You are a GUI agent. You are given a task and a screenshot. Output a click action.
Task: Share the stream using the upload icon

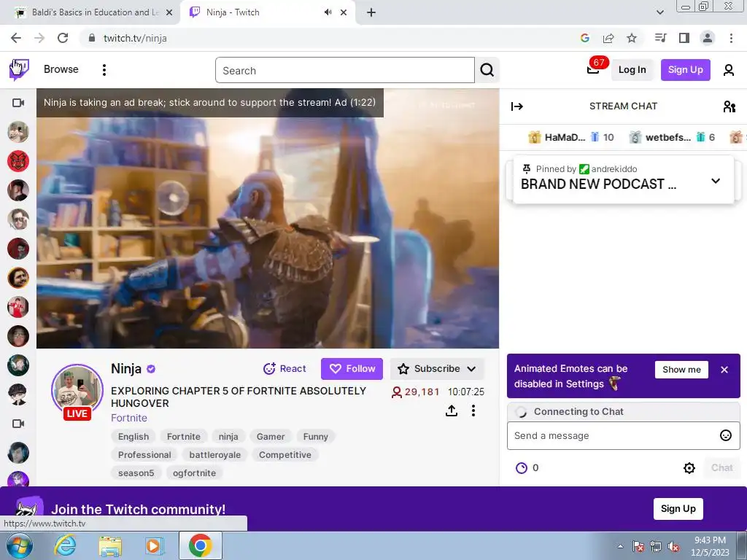[451, 411]
